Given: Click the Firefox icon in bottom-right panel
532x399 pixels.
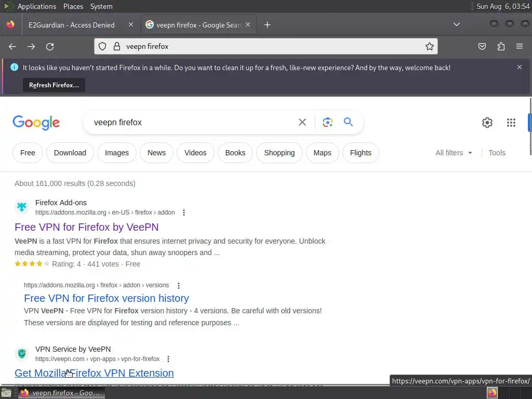Looking at the screenshot, I should coord(493,393).
